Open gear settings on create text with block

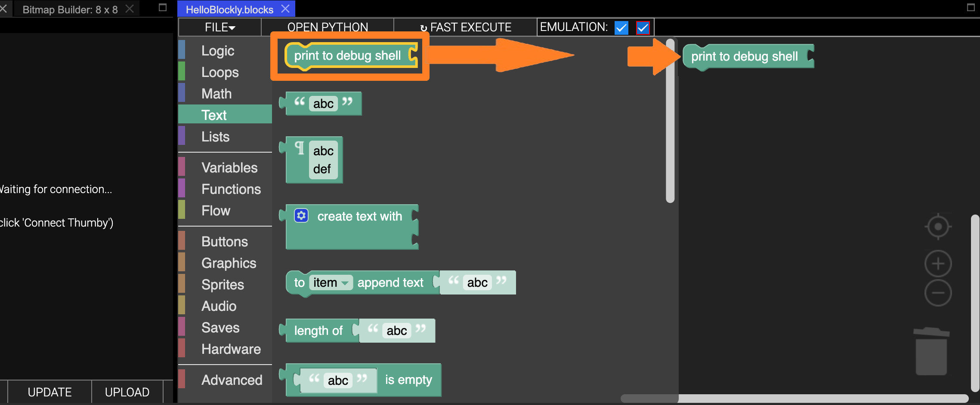tap(301, 215)
